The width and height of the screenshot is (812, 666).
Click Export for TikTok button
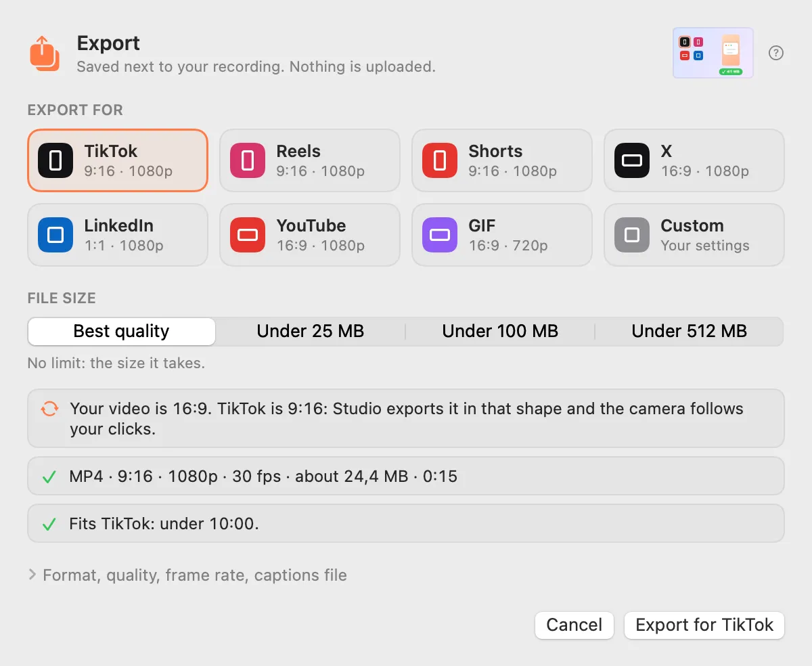coord(704,625)
